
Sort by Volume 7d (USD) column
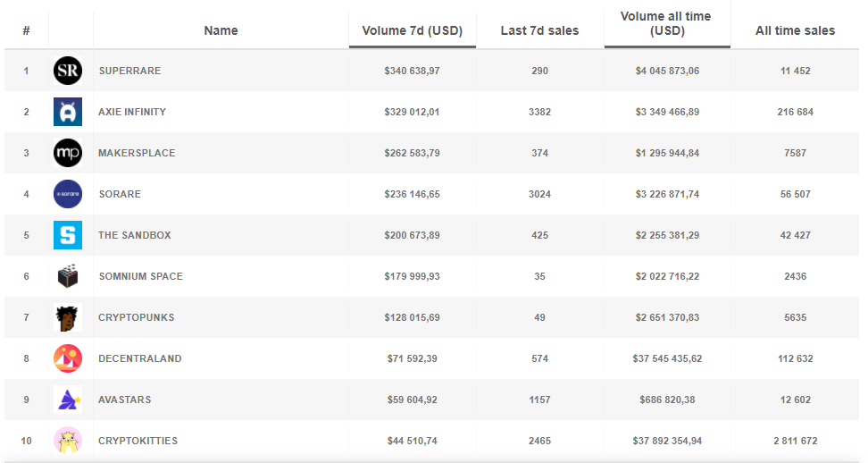[x=413, y=30]
